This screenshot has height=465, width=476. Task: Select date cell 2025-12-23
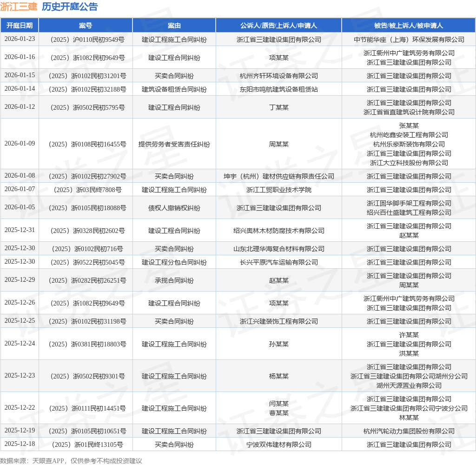tap(20, 375)
